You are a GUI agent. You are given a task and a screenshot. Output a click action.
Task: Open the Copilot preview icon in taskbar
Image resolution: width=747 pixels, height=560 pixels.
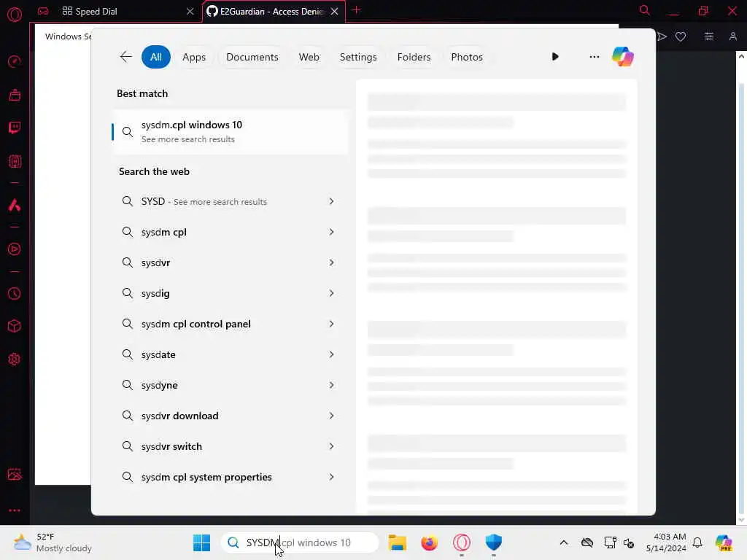pyautogui.click(x=724, y=542)
